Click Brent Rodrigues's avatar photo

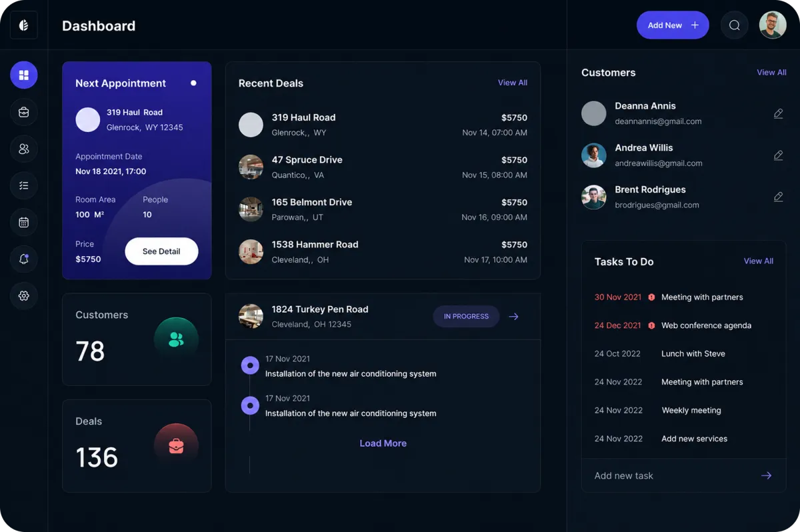[593, 197]
